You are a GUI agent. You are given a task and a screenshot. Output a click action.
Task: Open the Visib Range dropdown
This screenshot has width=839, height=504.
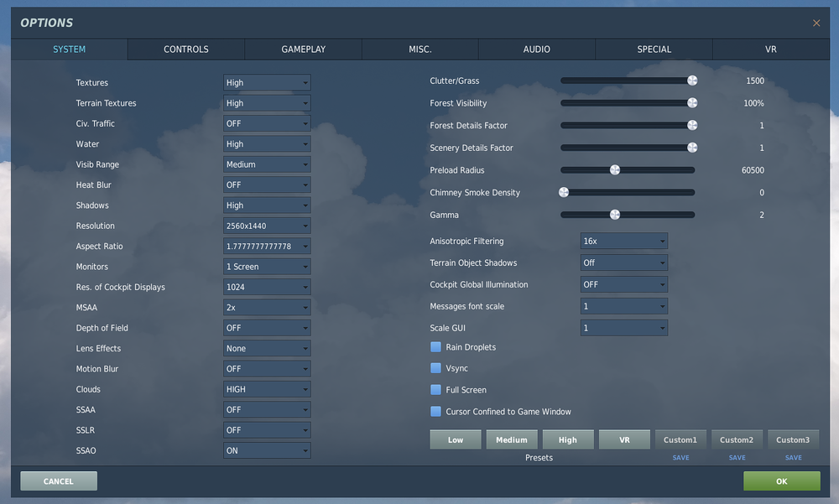pos(267,164)
